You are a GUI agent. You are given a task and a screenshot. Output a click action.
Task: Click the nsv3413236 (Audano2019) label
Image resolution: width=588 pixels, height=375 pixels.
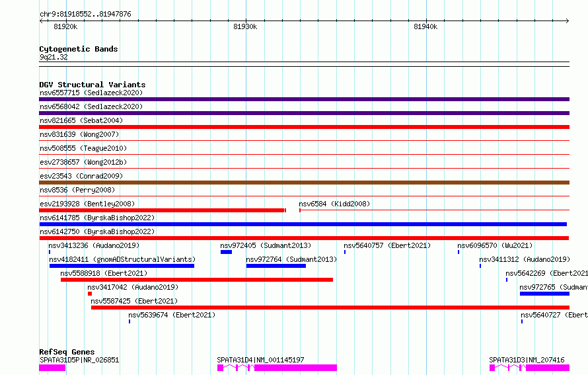click(94, 245)
